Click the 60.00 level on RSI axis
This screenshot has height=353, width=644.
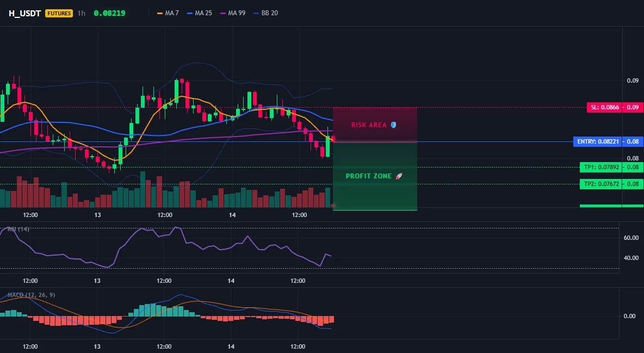click(631, 238)
